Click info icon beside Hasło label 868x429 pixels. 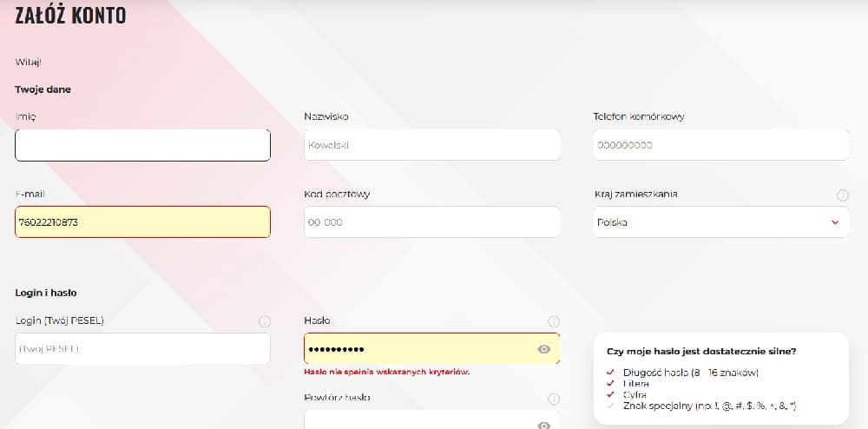coord(554,321)
